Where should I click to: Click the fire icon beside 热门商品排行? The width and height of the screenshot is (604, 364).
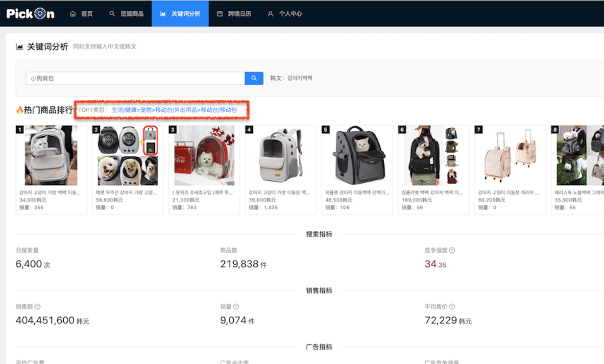click(20, 110)
